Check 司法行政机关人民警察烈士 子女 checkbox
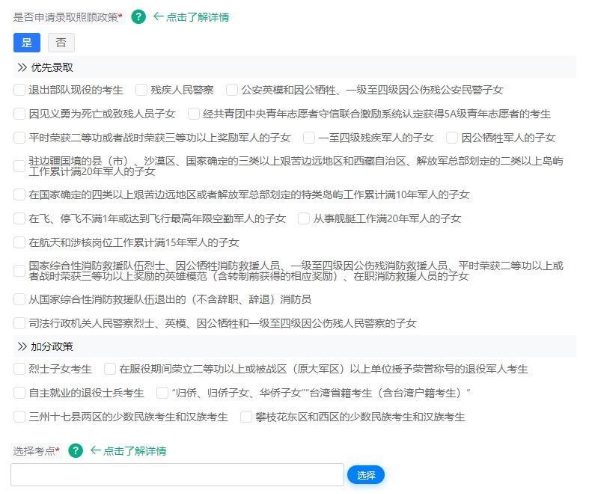 pos(19,323)
